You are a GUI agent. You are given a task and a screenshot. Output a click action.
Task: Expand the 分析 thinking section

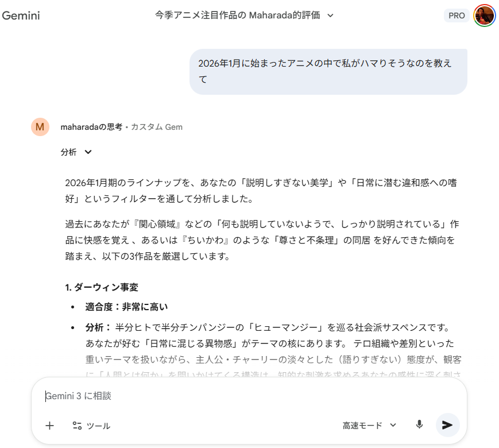coord(76,152)
